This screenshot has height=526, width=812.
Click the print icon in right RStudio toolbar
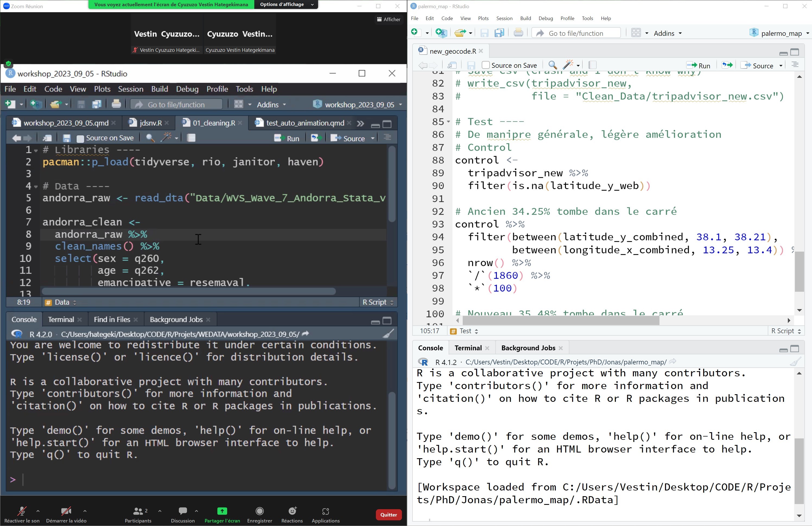pos(518,33)
